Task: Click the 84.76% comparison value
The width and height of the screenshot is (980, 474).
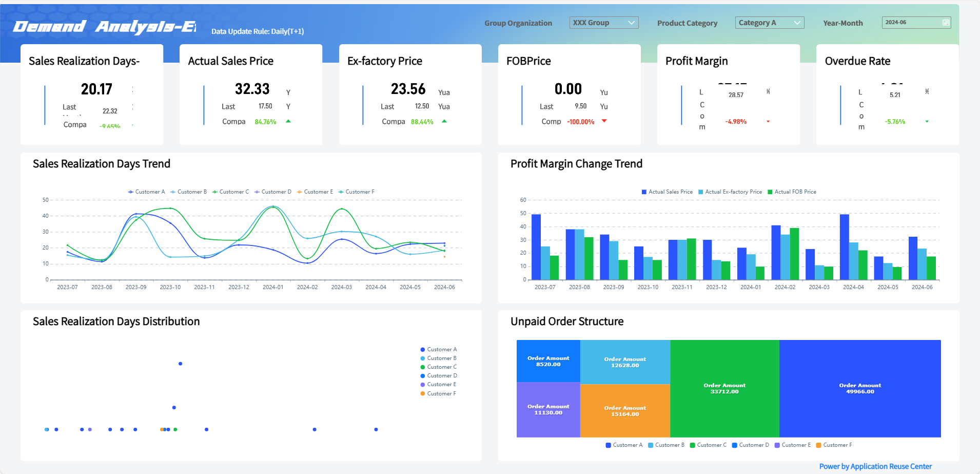Action: [265, 122]
